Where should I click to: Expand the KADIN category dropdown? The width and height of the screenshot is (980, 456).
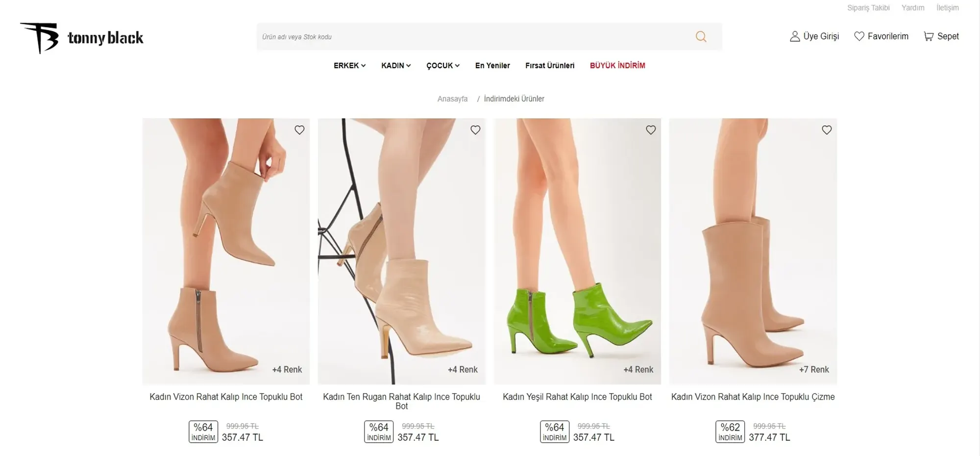tap(396, 66)
